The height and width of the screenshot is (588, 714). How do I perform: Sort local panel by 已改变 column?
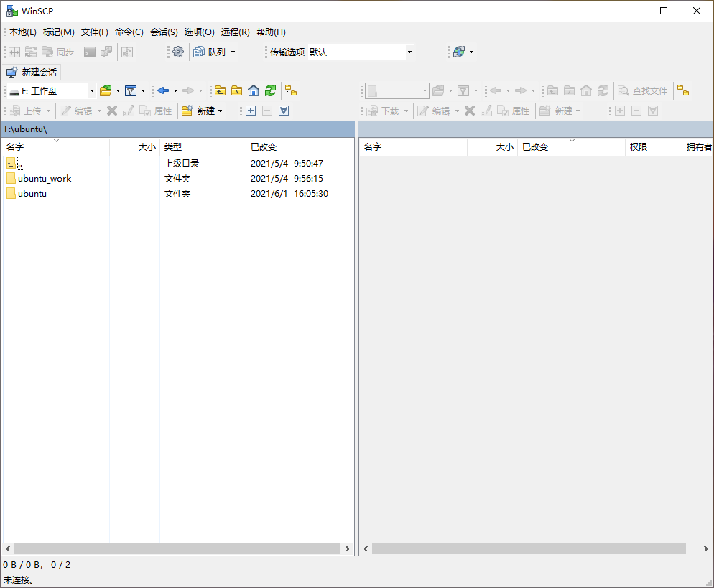[x=300, y=146]
